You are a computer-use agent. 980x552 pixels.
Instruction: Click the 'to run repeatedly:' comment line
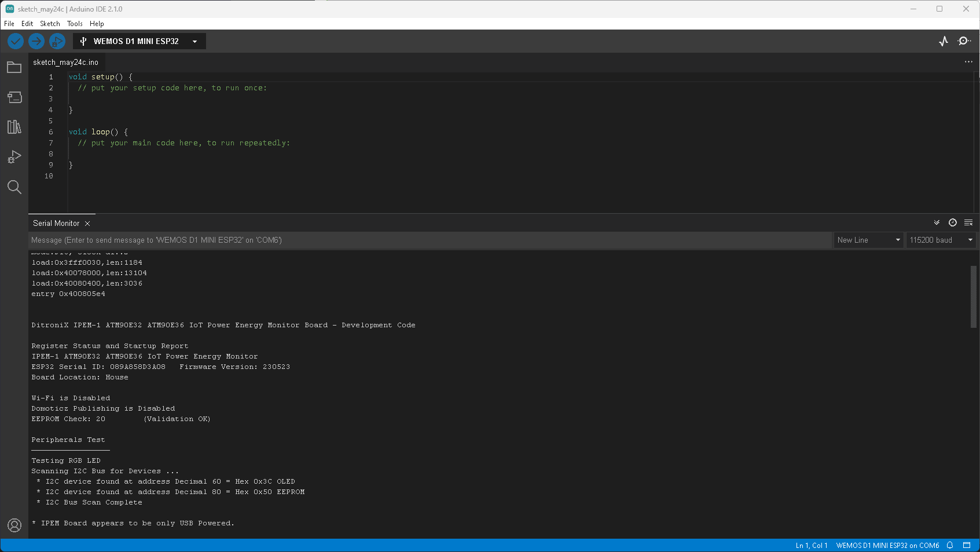[184, 142]
